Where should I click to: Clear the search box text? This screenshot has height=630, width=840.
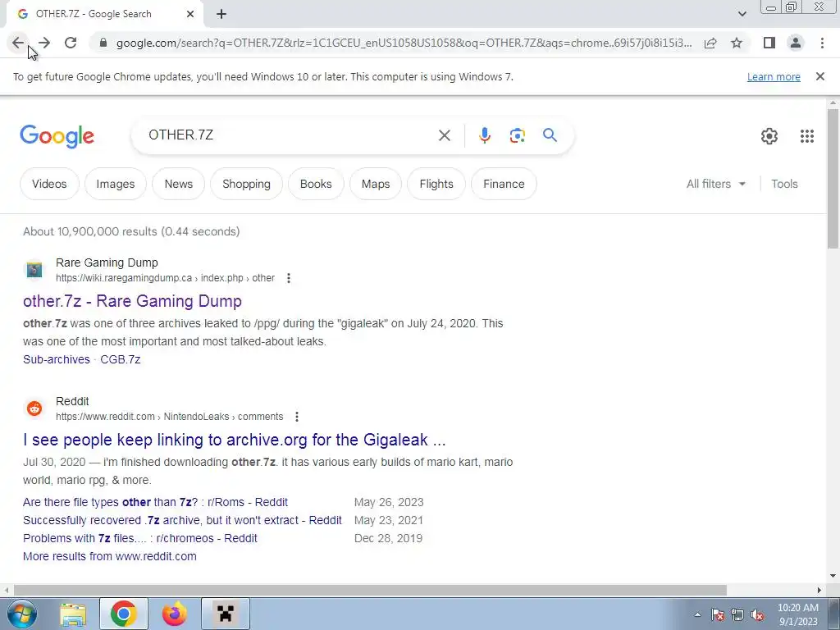pyautogui.click(x=444, y=135)
